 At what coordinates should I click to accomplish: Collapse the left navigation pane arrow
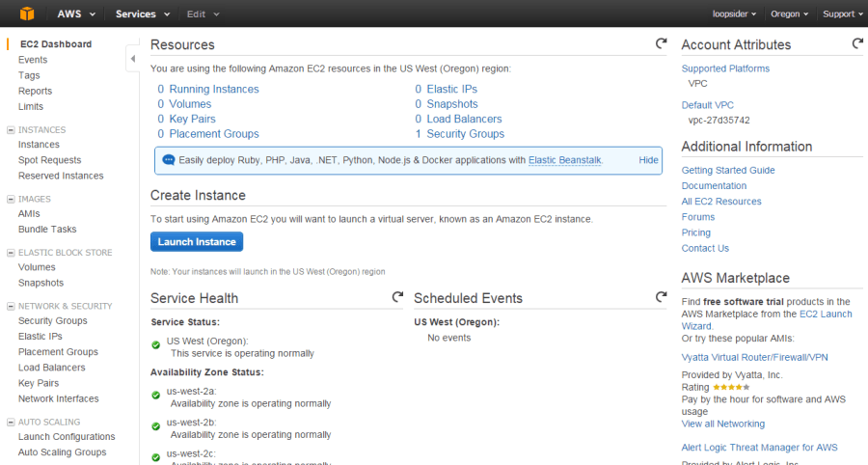pos(132,58)
